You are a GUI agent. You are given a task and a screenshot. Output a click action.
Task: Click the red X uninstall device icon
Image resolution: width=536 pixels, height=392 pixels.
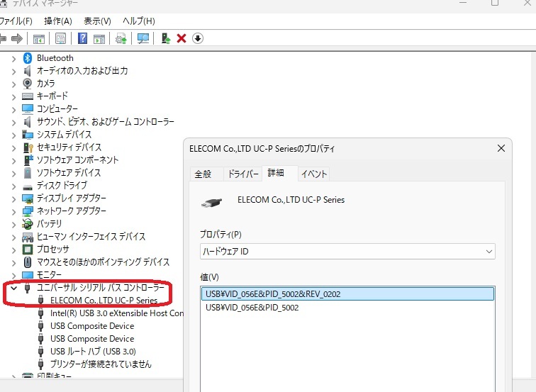[182, 38]
